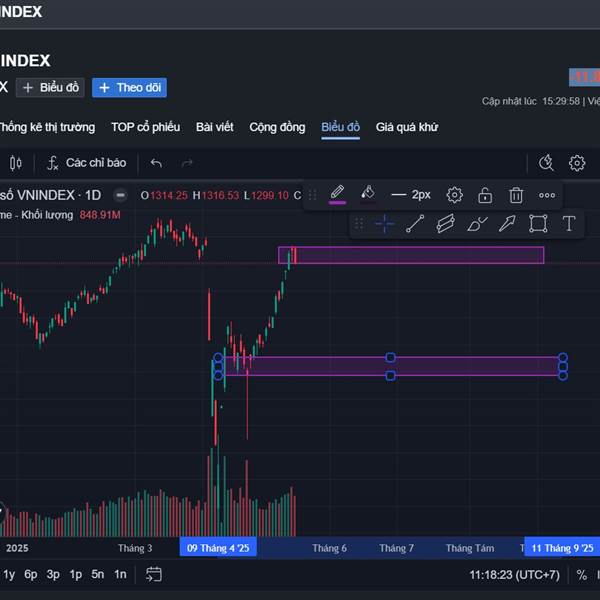Open Các chỉ báo indicators menu
This screenshot has width=600, height=600.
coord(86,163)
